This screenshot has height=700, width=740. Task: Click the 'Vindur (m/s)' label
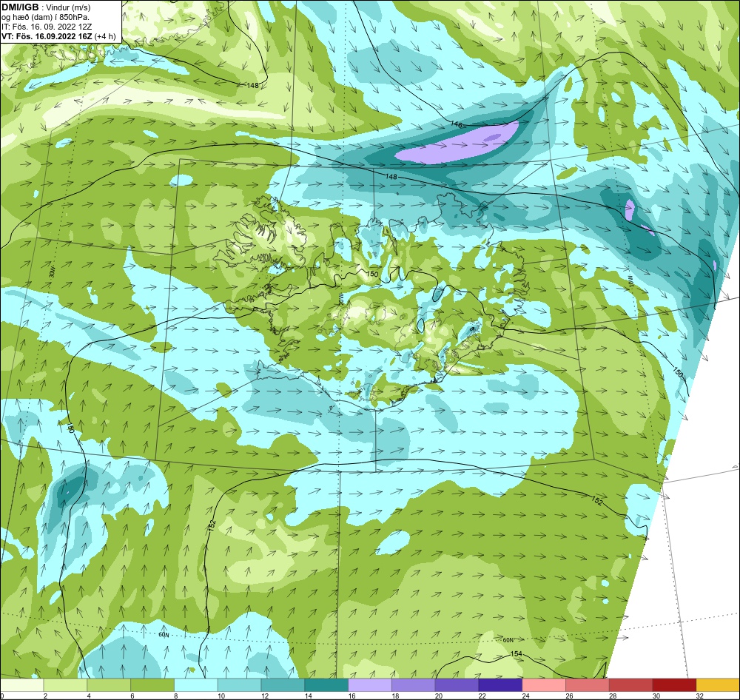tap(68, 7)
